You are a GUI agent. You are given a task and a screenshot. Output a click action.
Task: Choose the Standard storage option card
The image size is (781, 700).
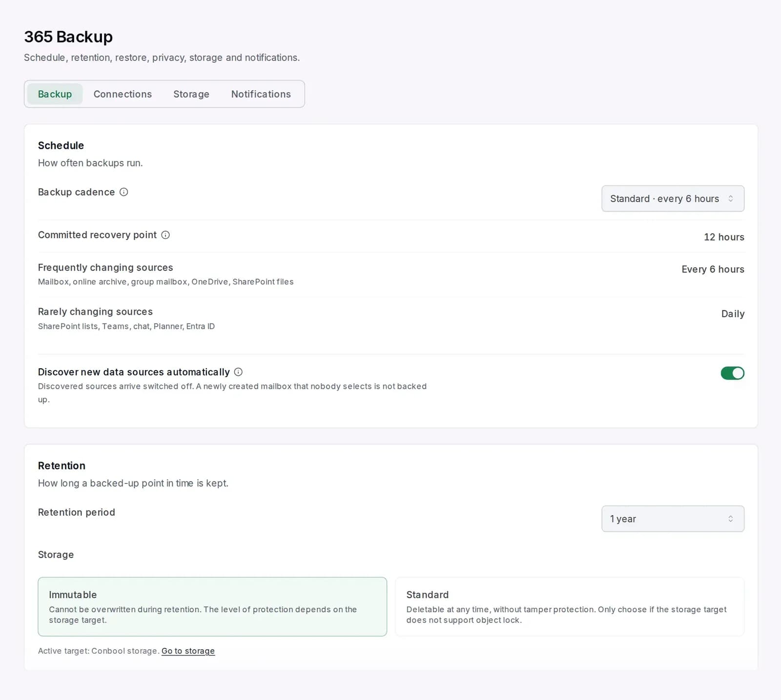(x=570, y=607)
